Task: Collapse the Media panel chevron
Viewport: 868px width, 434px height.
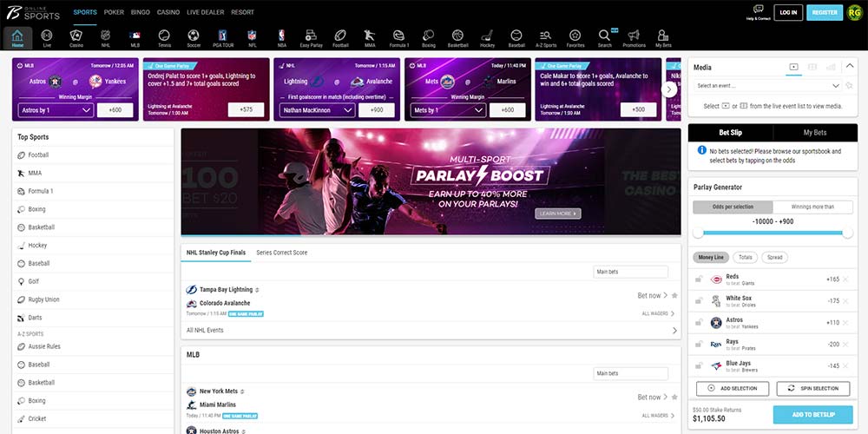Action: pyautogui.click(x=850, y=67)
